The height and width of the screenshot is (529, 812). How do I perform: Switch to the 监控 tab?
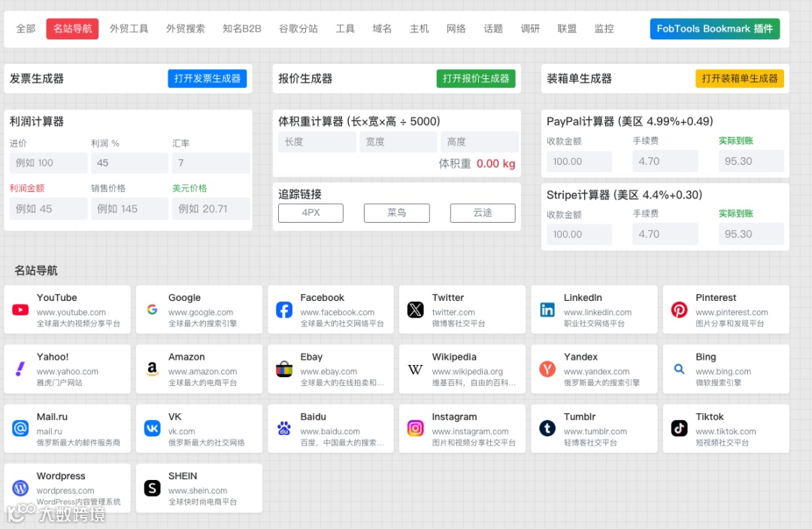[604, 29]
